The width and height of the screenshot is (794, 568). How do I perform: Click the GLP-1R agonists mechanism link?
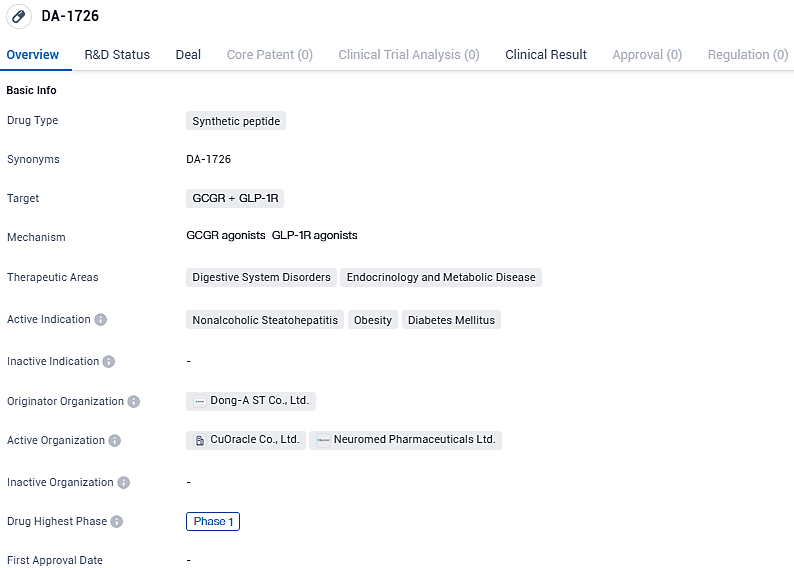[314, 236]
